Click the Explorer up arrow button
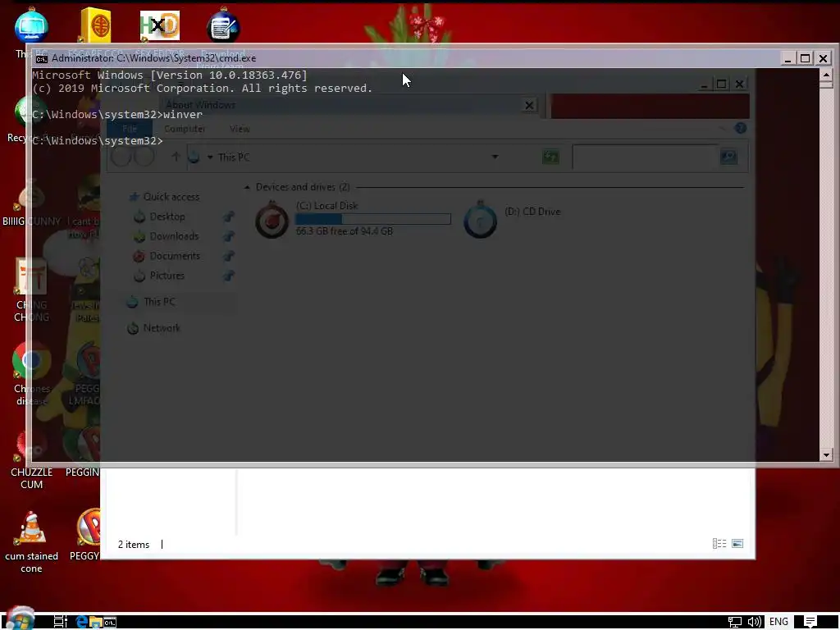The width and height of the screenshot is (840, 630). coord(176,157)
